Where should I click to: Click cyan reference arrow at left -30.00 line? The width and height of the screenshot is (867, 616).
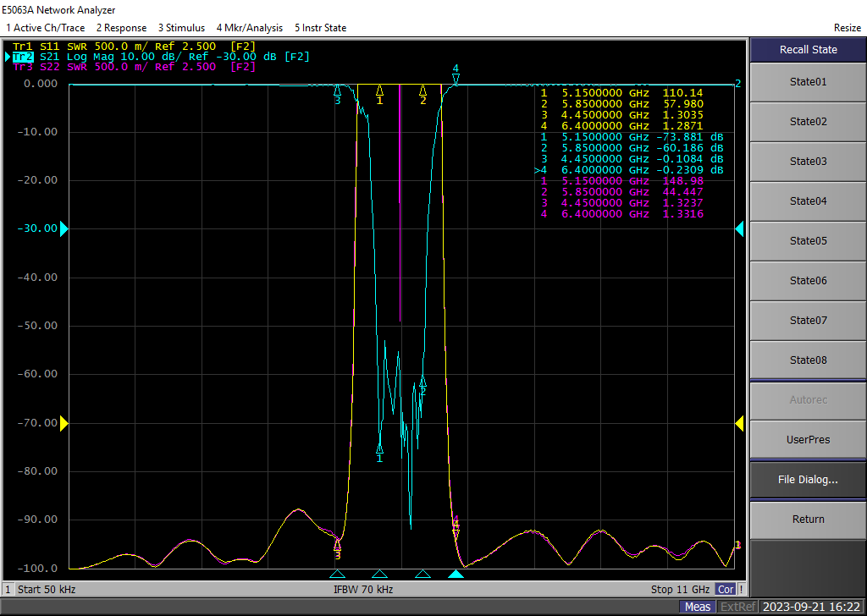[64, 228]
